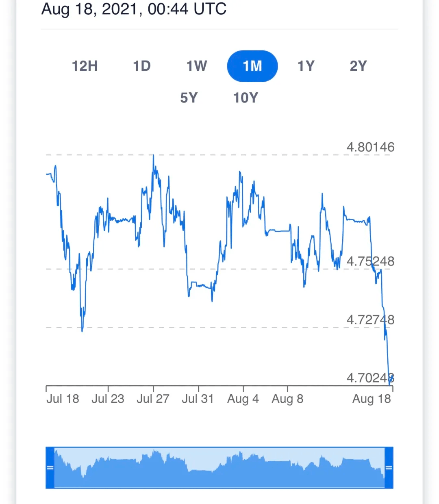Image resolution: width=439 pixels, height=504 pixels.
Task: Click the 4.80146 price level label
Action: click(370, 147)
